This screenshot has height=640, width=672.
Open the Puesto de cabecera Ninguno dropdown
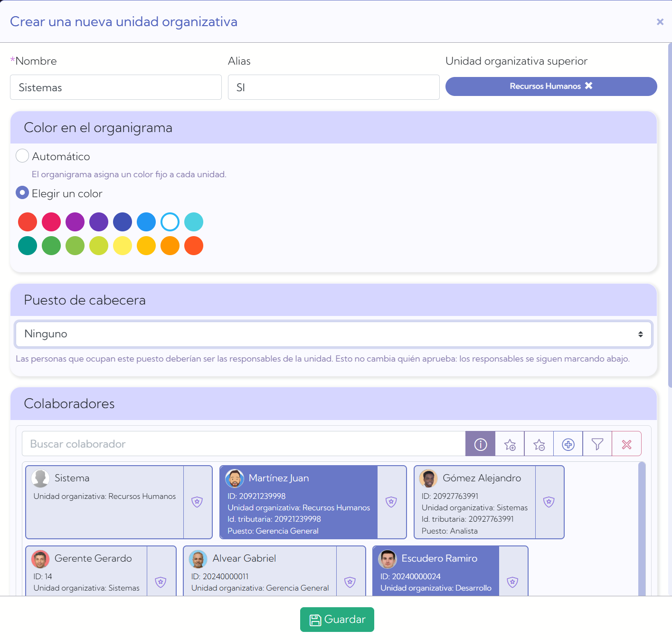click(x=334, y=334)
